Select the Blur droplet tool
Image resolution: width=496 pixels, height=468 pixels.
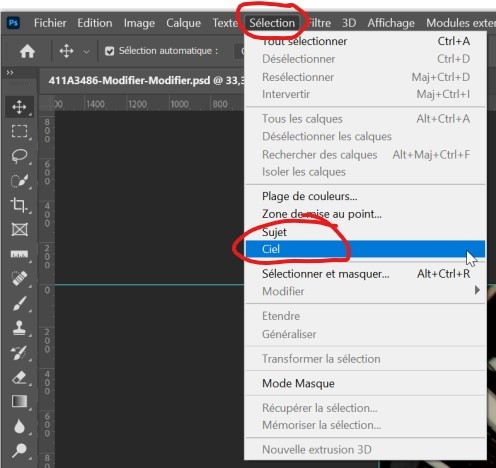19,426
